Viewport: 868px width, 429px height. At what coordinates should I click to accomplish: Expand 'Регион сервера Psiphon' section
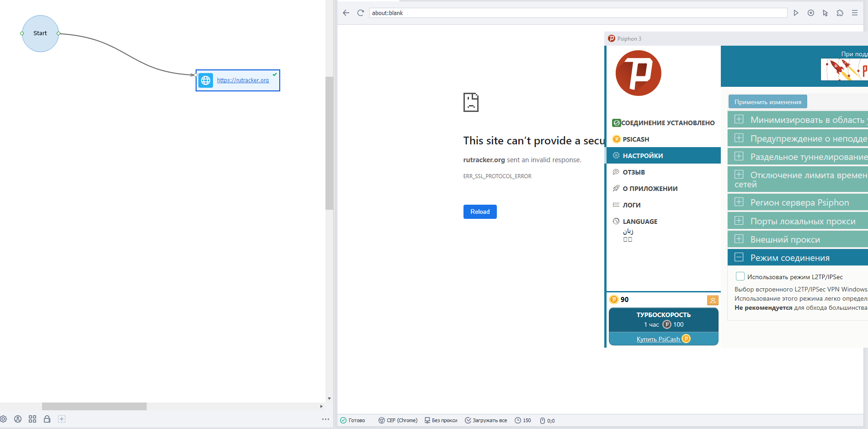(798, 202)
